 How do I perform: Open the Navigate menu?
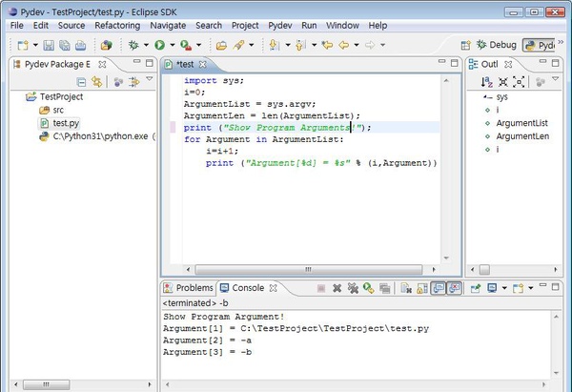point(168,26)
